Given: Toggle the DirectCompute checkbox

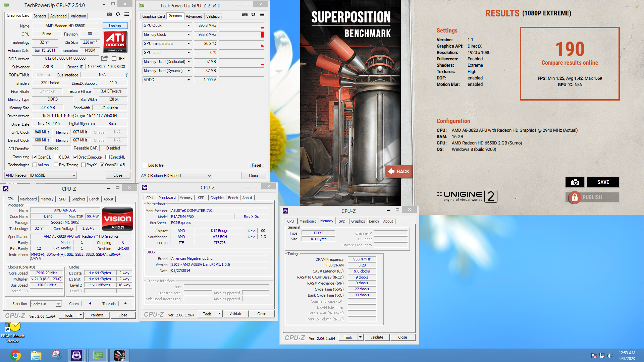Looking at the screenshot, I should click(x=75, y=157).
